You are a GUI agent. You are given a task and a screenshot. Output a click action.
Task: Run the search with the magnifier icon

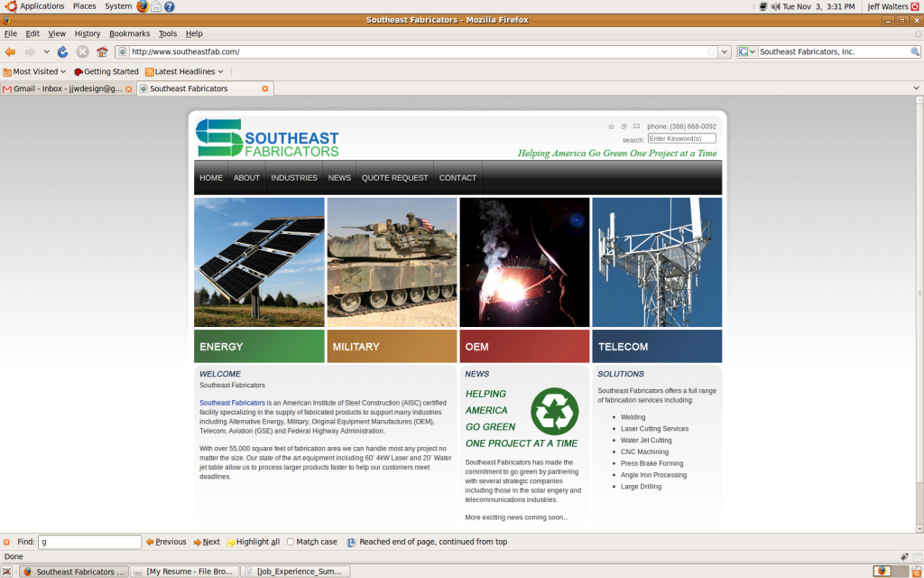(x=915, y=51)
